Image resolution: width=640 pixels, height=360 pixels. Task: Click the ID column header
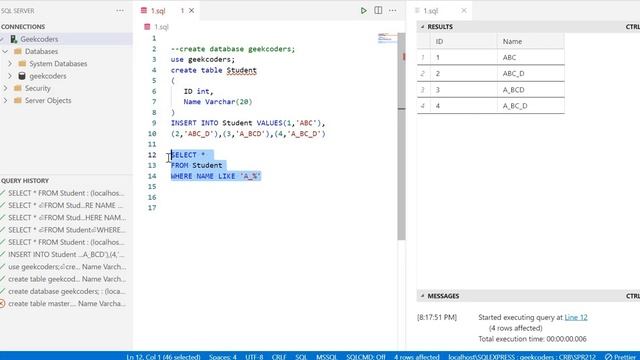click(x=463, y=41)
